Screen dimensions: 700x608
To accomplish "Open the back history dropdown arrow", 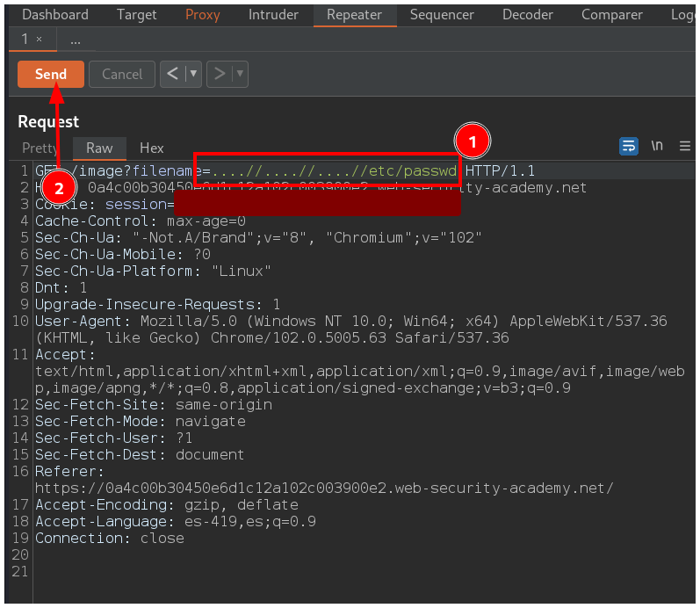I will click(193, 74).
